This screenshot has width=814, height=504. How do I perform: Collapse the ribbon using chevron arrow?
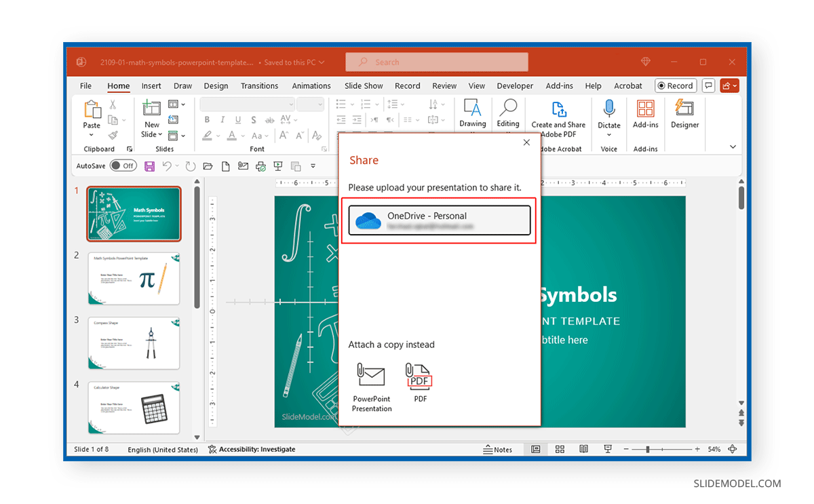(x=733, y=147)
